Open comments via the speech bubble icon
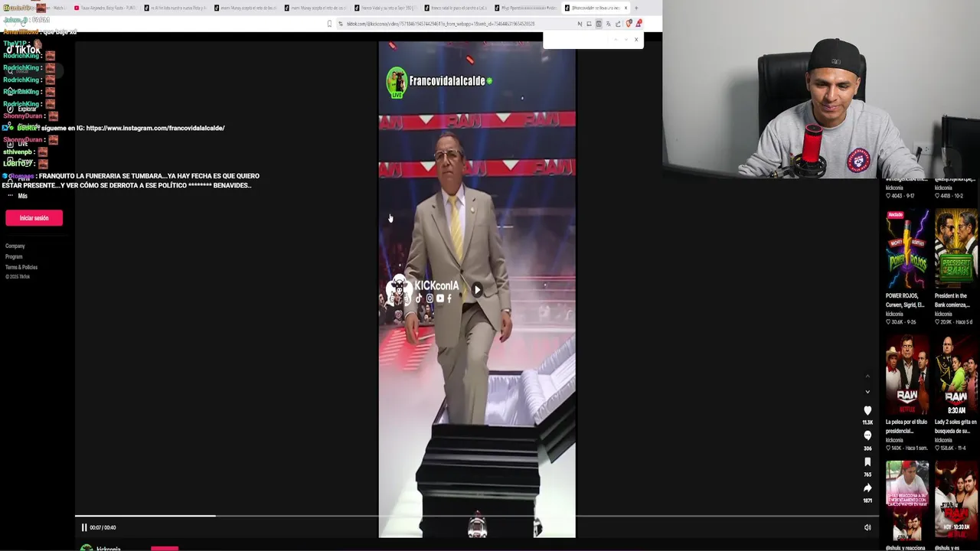The image size is (980, 551). pos(867,435)
